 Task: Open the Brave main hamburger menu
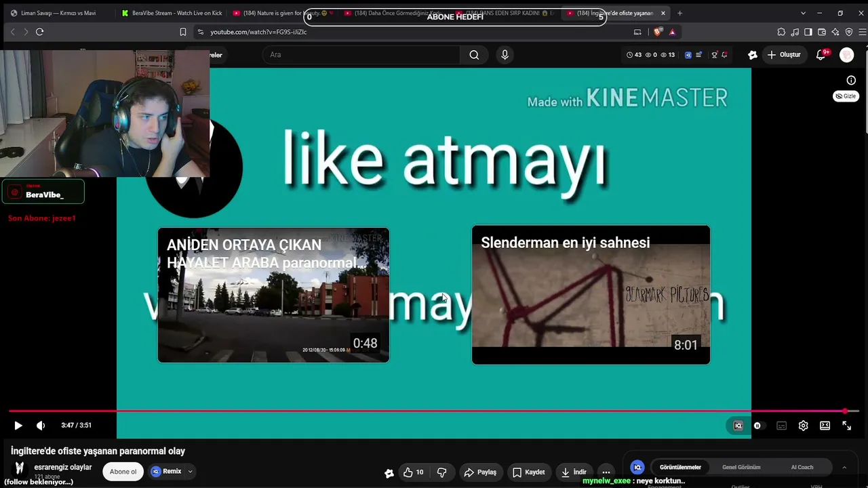pos(863,32)
